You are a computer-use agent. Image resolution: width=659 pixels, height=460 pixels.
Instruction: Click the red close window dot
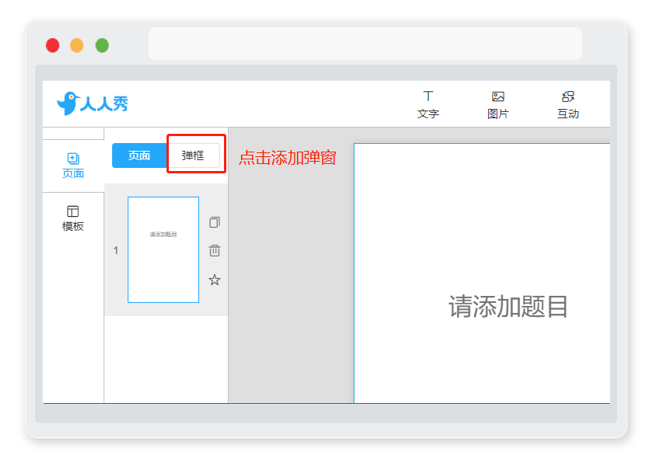click(53, 45)
